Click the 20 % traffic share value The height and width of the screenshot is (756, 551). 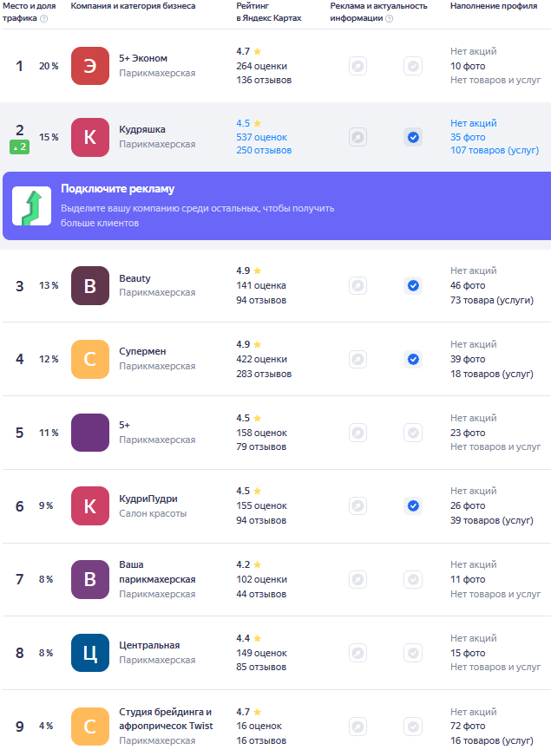(x=49, y=66)
